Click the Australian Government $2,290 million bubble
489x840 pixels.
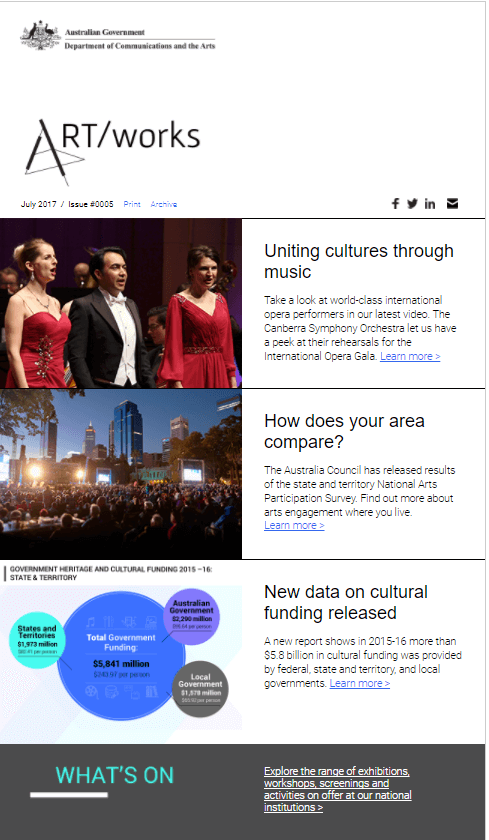coord(192,616)
